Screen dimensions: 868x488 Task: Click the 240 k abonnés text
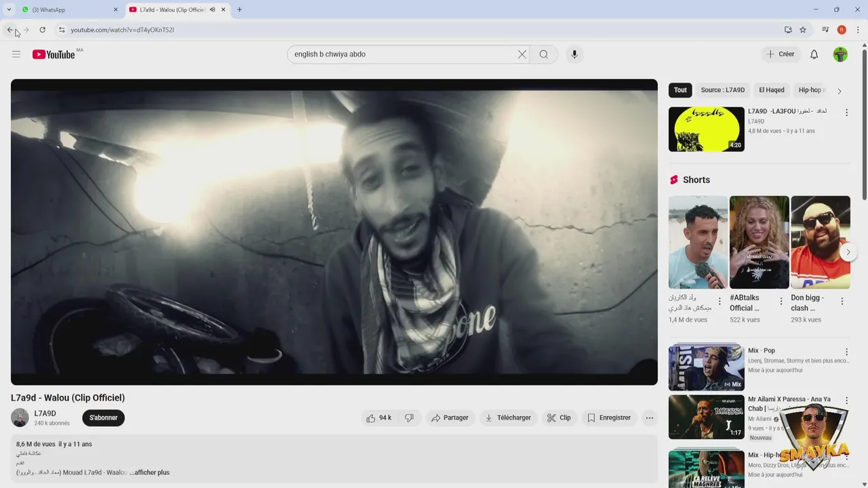52,424
